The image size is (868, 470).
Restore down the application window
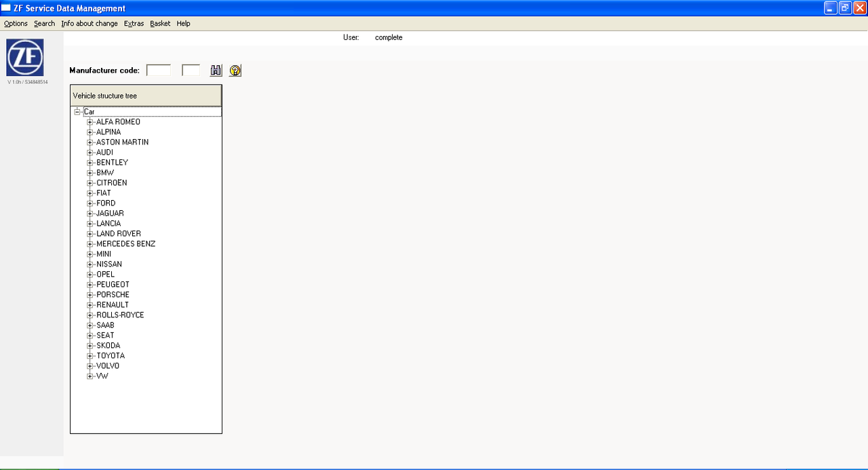pos(845,8)
